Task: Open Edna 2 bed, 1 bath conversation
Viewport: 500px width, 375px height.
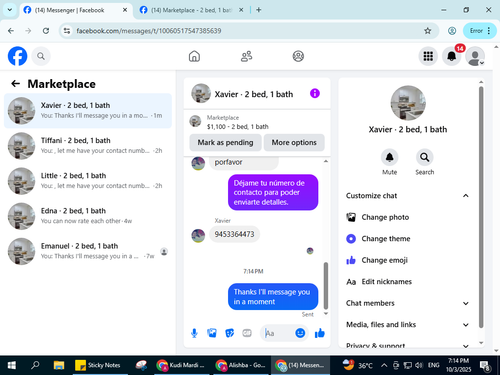Action: click(x=88, y=216)
